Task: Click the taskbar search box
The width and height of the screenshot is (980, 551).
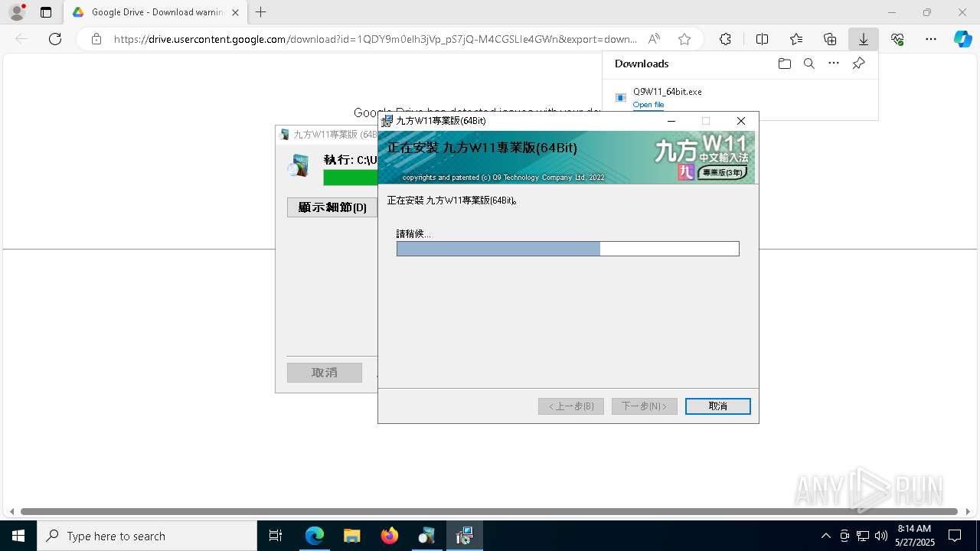Action: point(147,536)
